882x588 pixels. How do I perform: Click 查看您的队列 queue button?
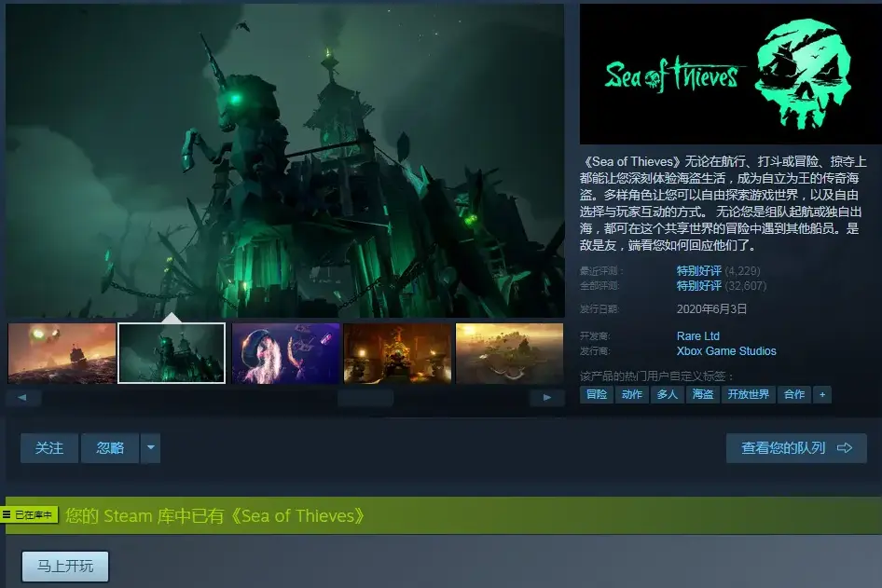click(x=796, y=448)
